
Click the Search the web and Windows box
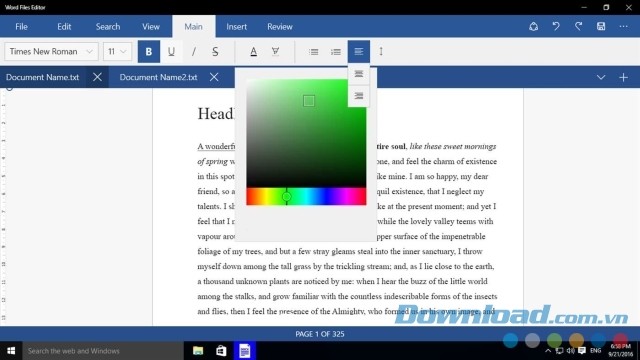point(103,351)
